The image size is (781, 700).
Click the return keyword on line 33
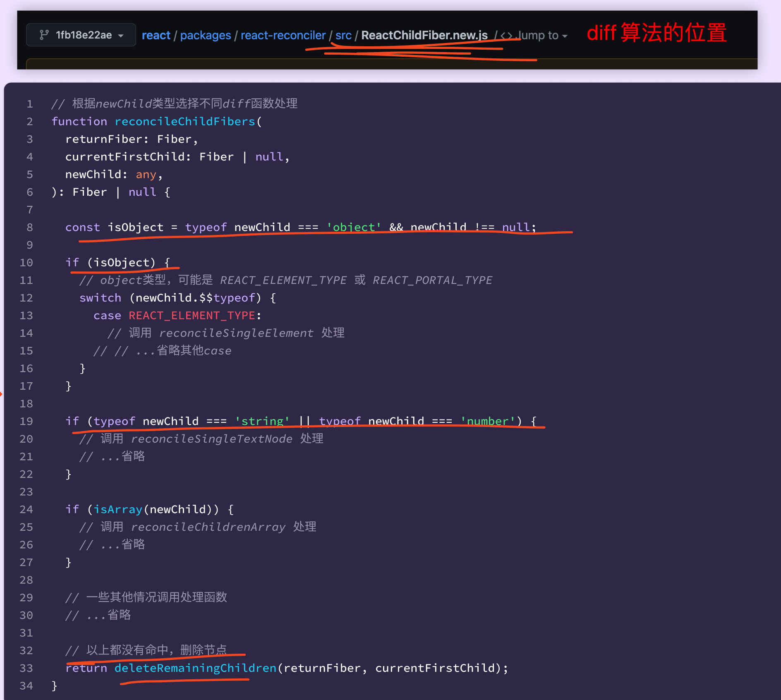(x=86, y=668)
